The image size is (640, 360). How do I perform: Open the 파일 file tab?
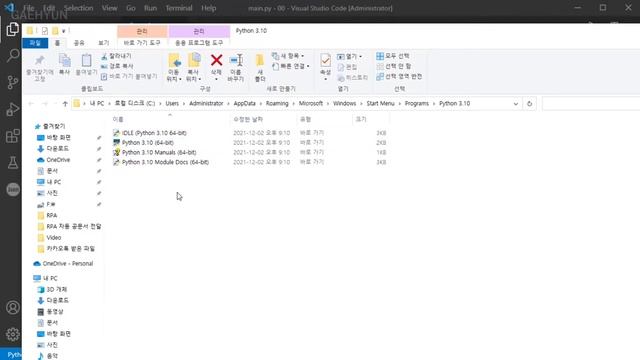[35, 43]
